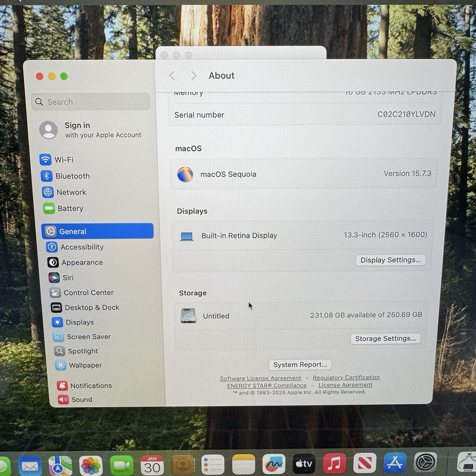
Task: Click the Network globe icon in the sidebar
Action: (x=48, y=192)
